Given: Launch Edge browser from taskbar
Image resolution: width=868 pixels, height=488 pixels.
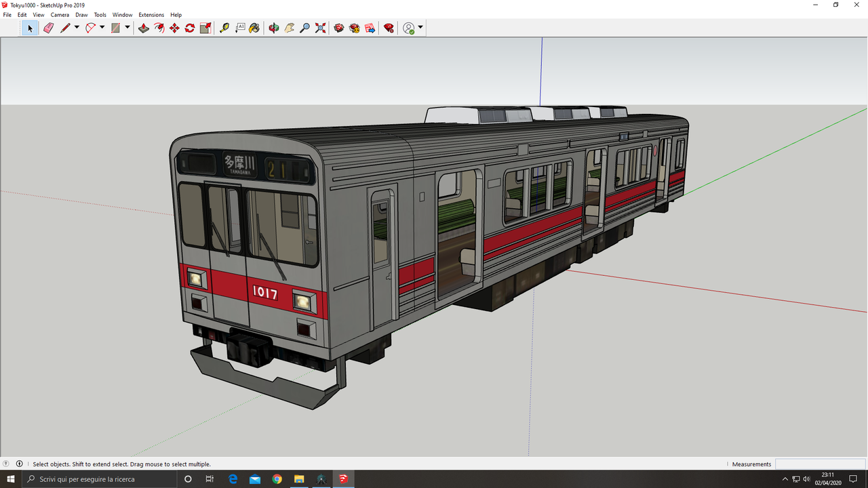Looking at the screenshot, I should [233, 479].
